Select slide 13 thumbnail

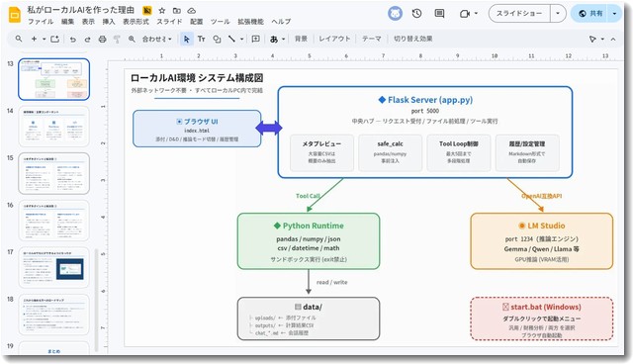click(x=53, y=79)
